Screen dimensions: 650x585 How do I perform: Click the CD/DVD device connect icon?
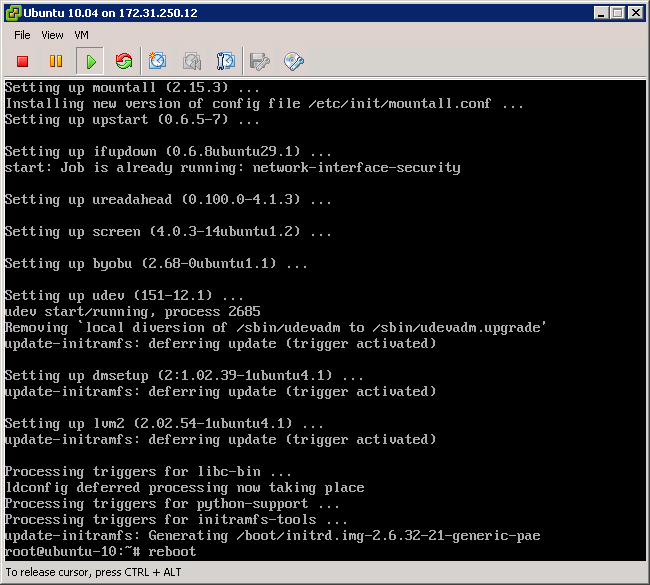click(x=293, y=61)
